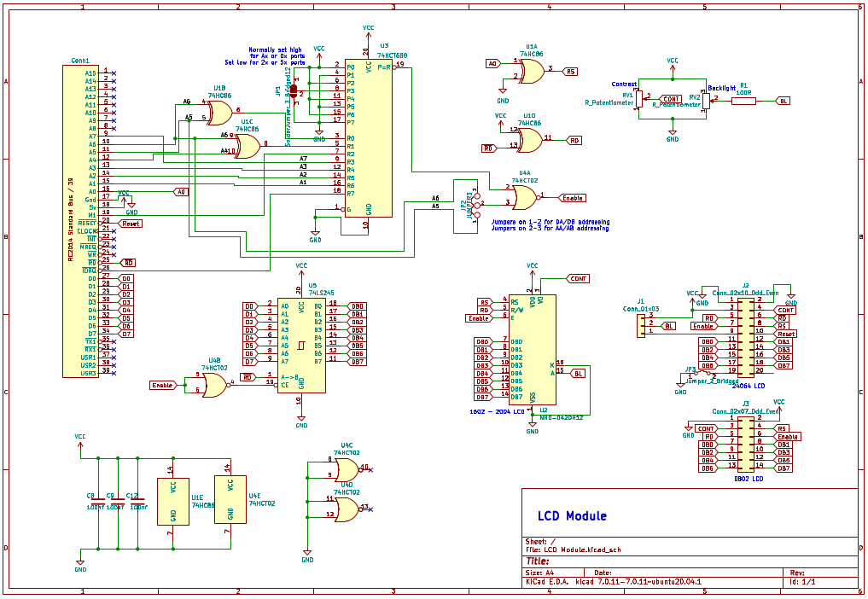Click the GND symbol under U1A gate
Image resolution: width=868 pixels, height=599 pixels.
pyautogui.click(x=503, y=94)
